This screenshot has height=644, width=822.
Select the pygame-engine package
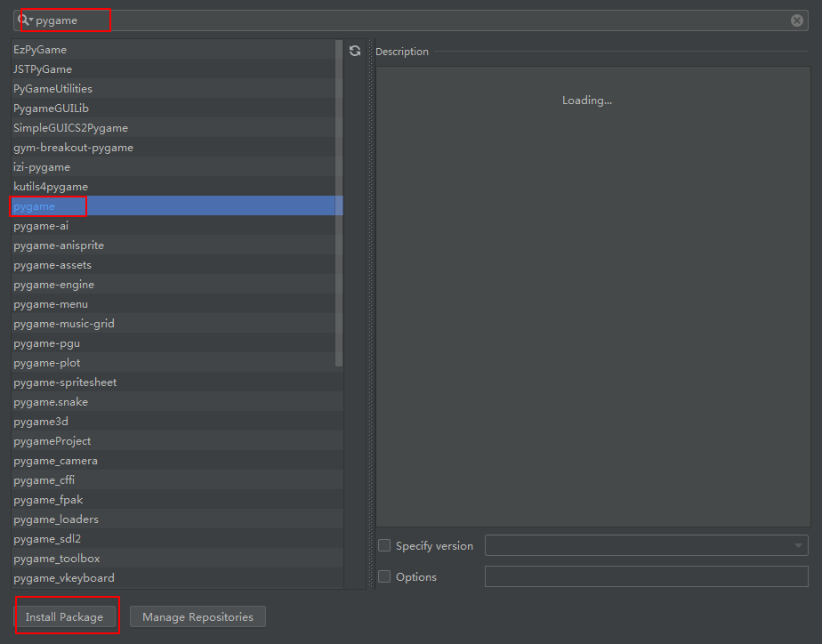click(x=177, y=285)
